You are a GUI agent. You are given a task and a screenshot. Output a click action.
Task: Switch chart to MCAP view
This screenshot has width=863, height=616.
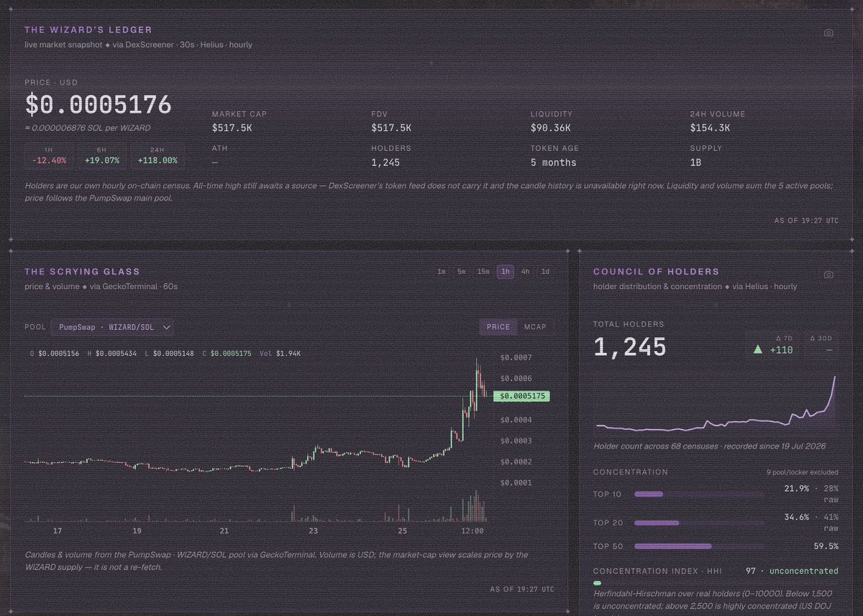coord(535,327)
